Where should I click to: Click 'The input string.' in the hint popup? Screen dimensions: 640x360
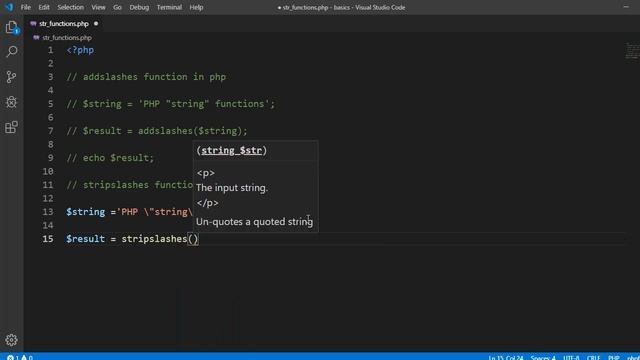[232, 188]
